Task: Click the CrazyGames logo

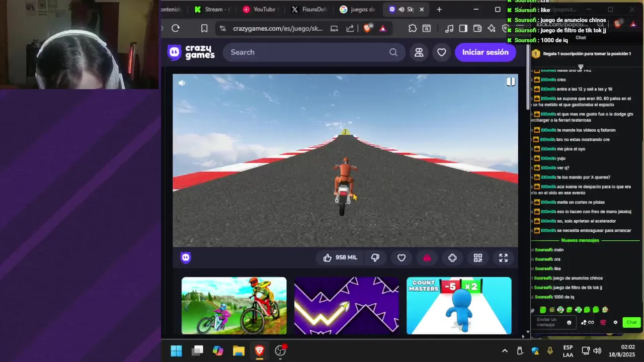Action: pos(191,52)
